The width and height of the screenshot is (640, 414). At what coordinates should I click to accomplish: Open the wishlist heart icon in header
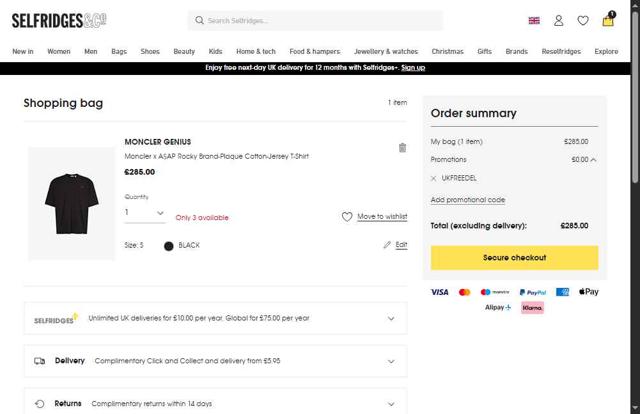pyautogui.click(x=583, y=20)
